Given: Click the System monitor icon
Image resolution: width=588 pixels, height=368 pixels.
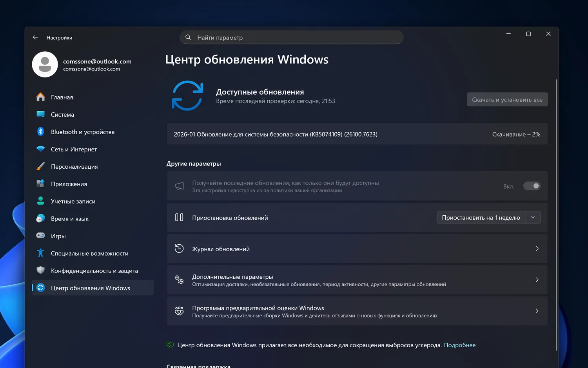Looking at the screenshot, I should pos(40,114).
